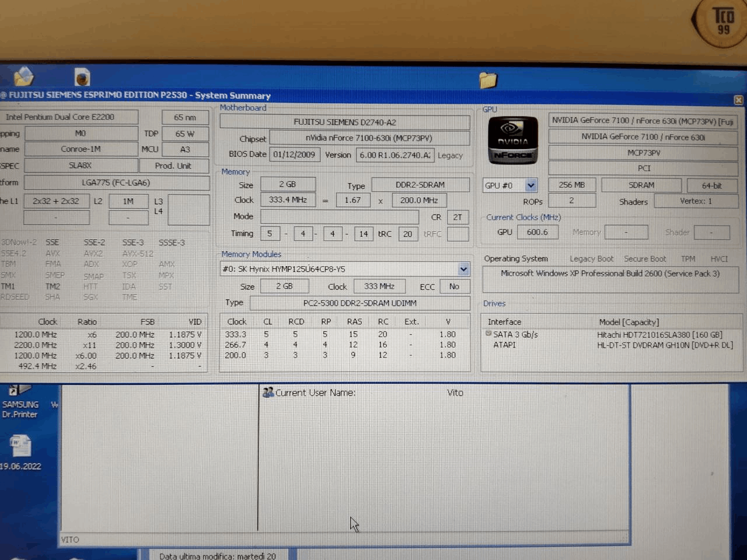Viewport: 747px width, 560px height.
Task: Click the memory Size field showing 2 GB
Action: 288,184
